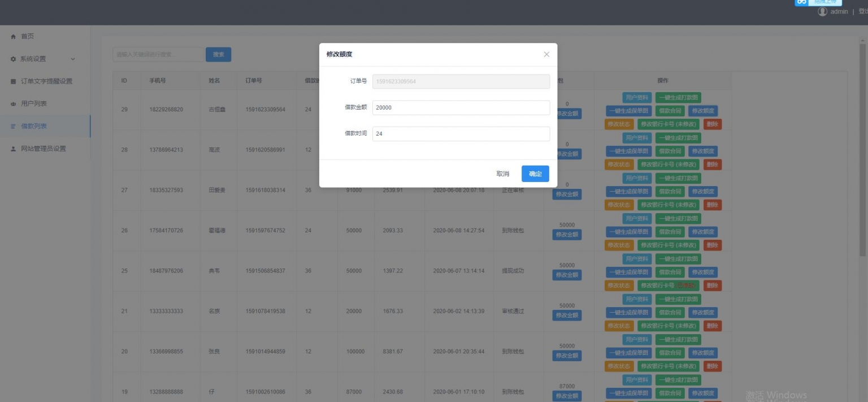This screenshot has height=402, width=868.
Task: Click the gear icon beside 系统设置
Action: [x=14, y=59]
